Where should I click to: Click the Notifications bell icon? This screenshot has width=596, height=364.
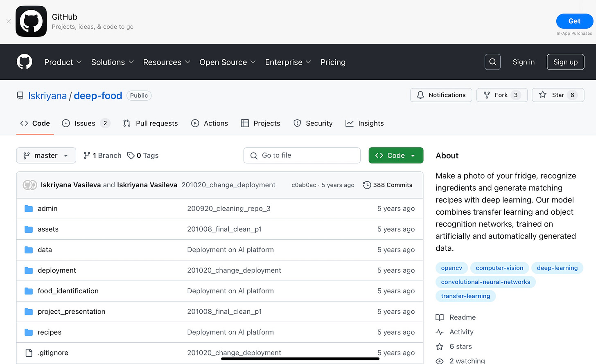(420, 95)
